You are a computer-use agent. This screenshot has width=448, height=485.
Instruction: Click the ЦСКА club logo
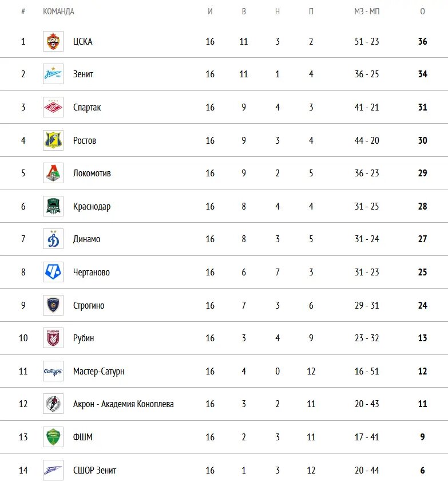click(53, 41)
